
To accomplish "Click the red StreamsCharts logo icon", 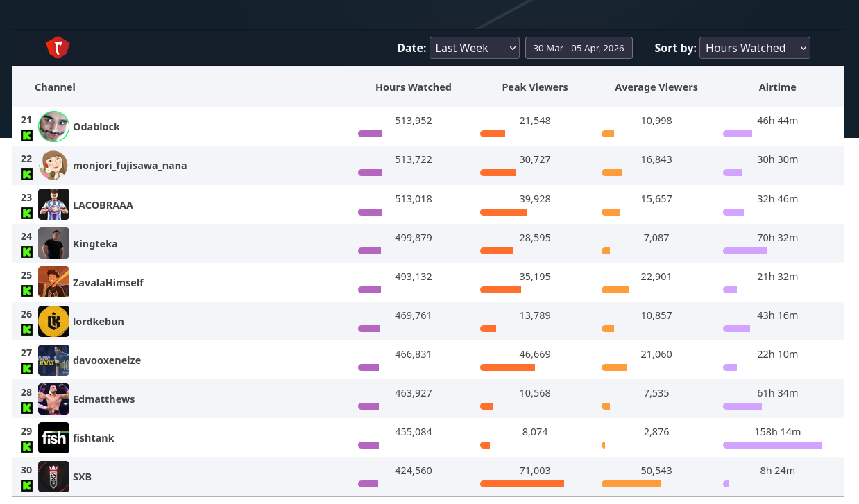I will (x=58, y=47).
